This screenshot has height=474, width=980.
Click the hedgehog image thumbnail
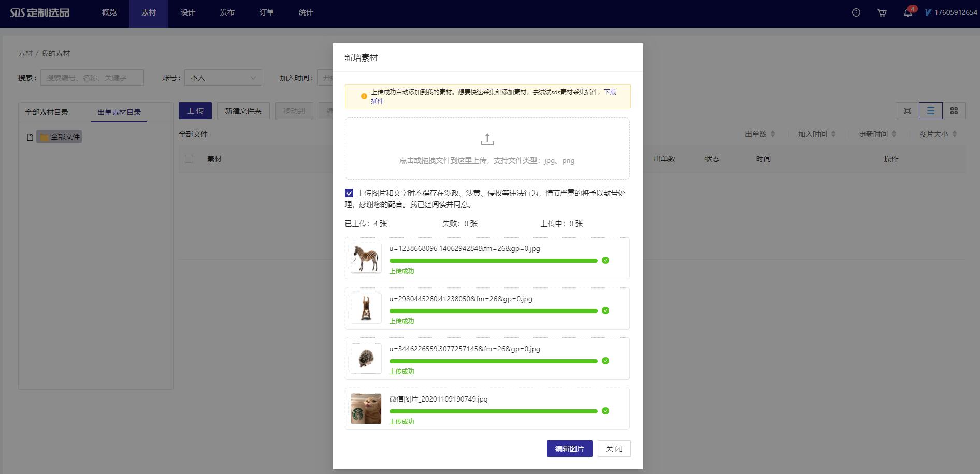click(366, 359)
